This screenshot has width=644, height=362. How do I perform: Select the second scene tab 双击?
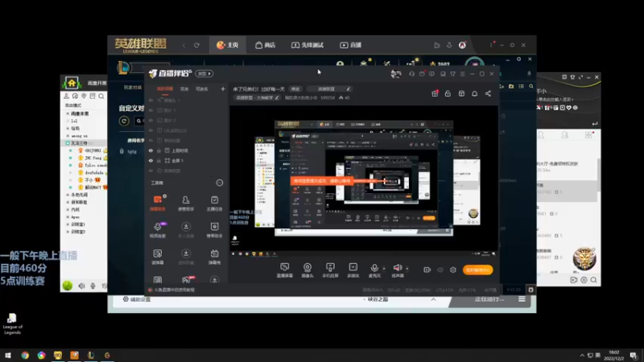pyautogui.click(x=184, y=88)
